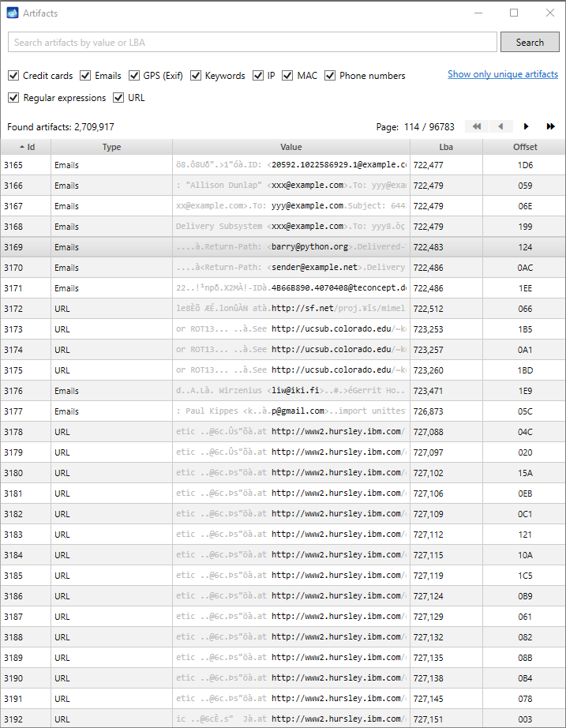Click the Search button

click(x=530, y=43)
